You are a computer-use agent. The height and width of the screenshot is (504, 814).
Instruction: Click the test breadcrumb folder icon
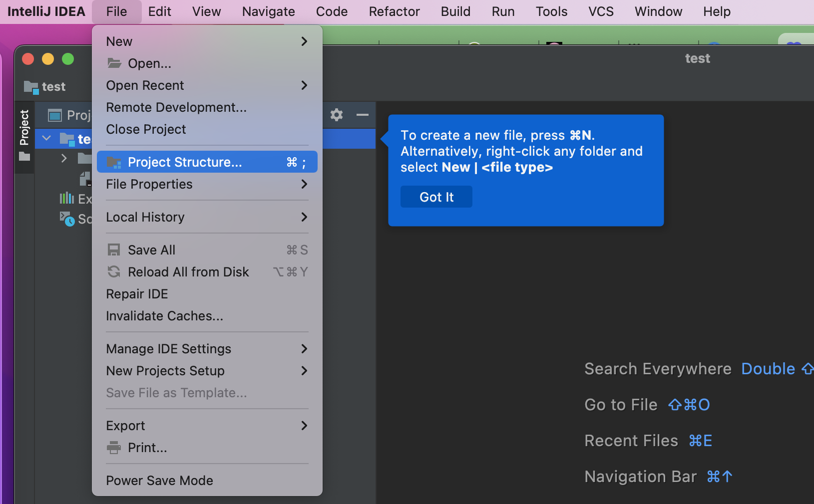click(x=31, y=87)
